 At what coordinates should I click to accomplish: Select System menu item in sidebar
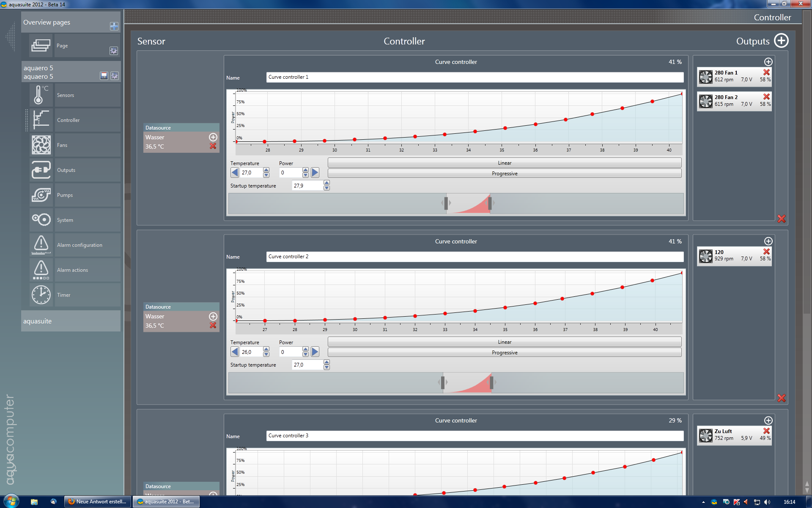[x=65, y=220]
